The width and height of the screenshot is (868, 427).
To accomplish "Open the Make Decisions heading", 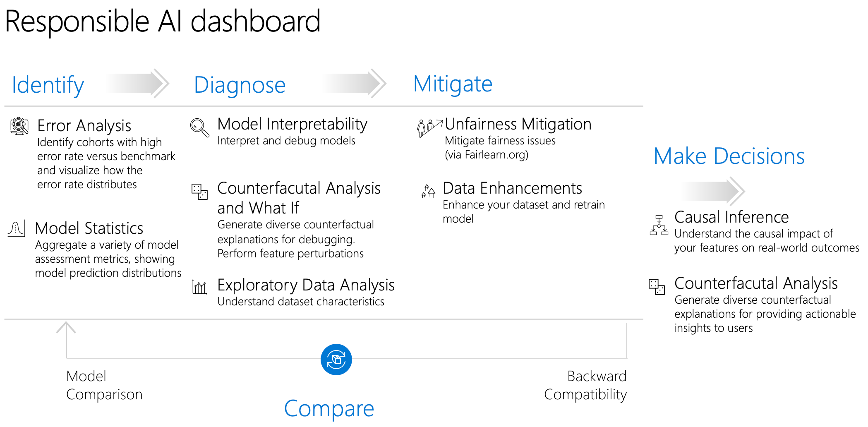I will tap(729, 156).
